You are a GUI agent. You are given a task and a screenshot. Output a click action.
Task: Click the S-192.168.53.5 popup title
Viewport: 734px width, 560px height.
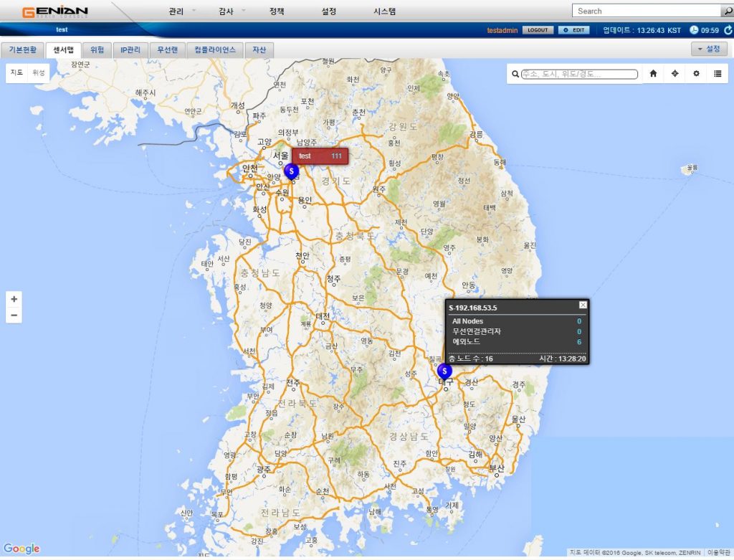(473, 308)
